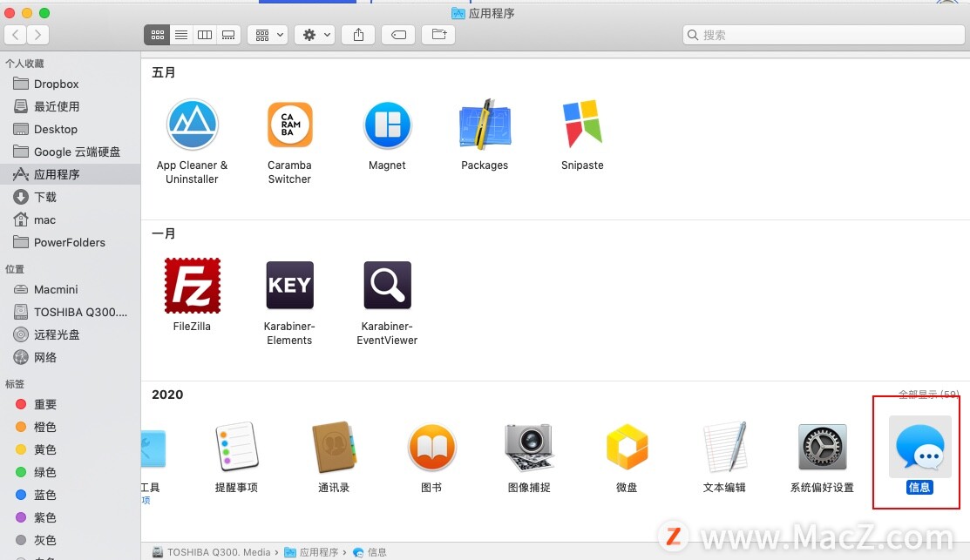Select 应用程序 in the sidebar

71,174
